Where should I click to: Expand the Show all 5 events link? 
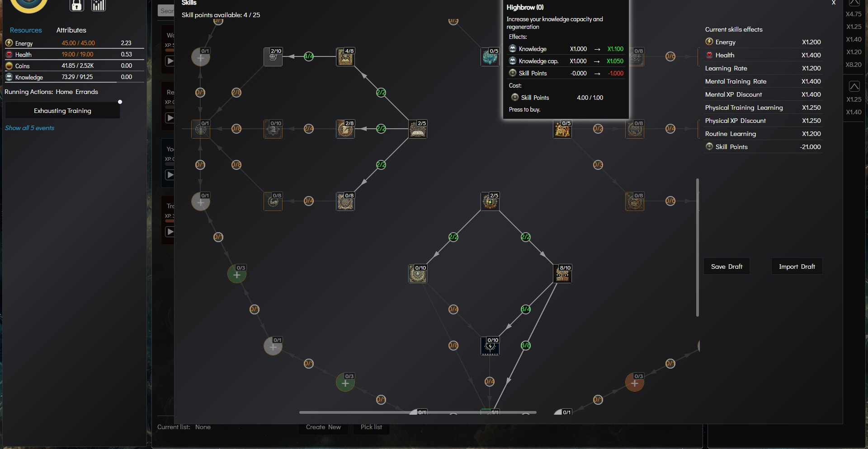coord(29,128)
